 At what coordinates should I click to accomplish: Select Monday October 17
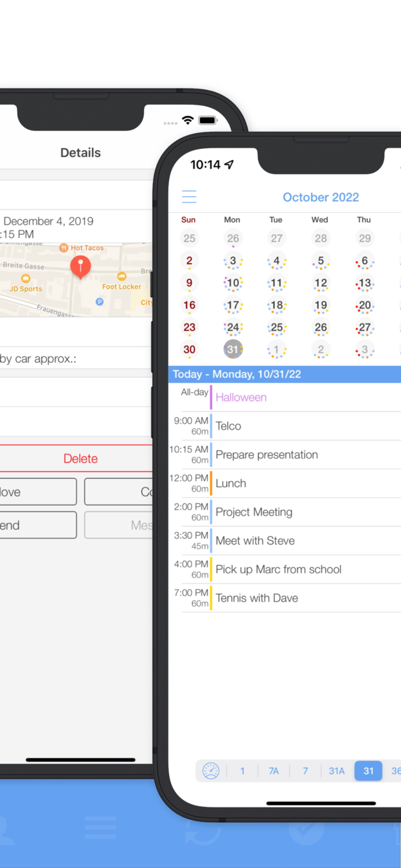[x=233, y=306]
